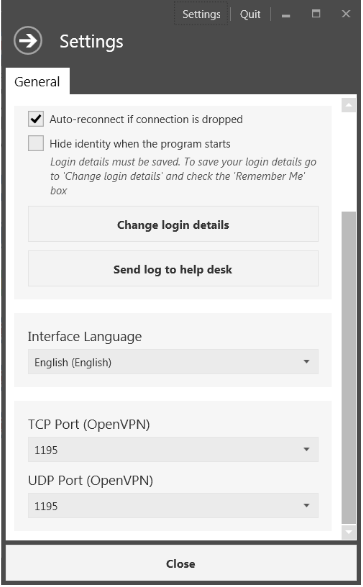363x587 pixels.
Task: Switch to the General tab
Action: click(37, 82)
